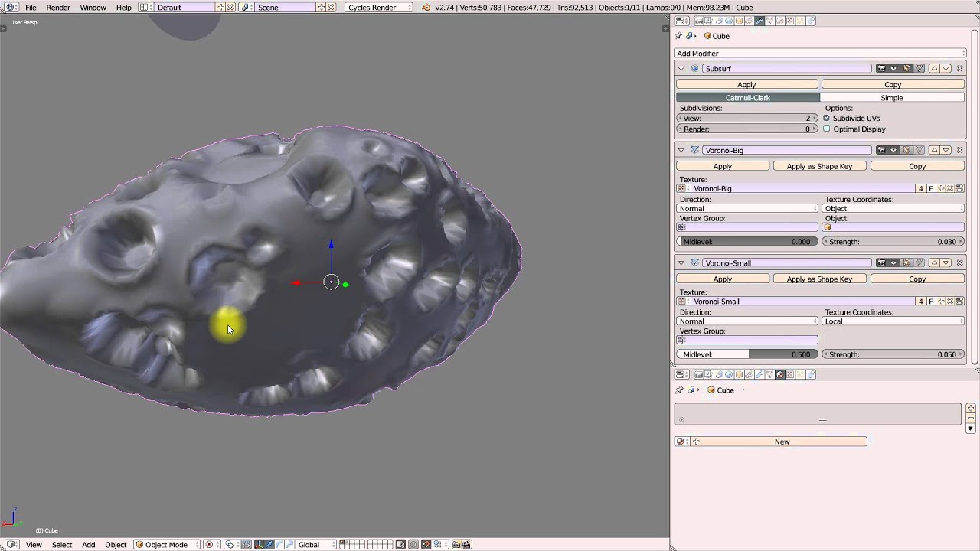Image resolution: width=980 pixels, height=551 pixels.
Task: Collapse the Subsurf modifier panel
Action: point(681,69)
